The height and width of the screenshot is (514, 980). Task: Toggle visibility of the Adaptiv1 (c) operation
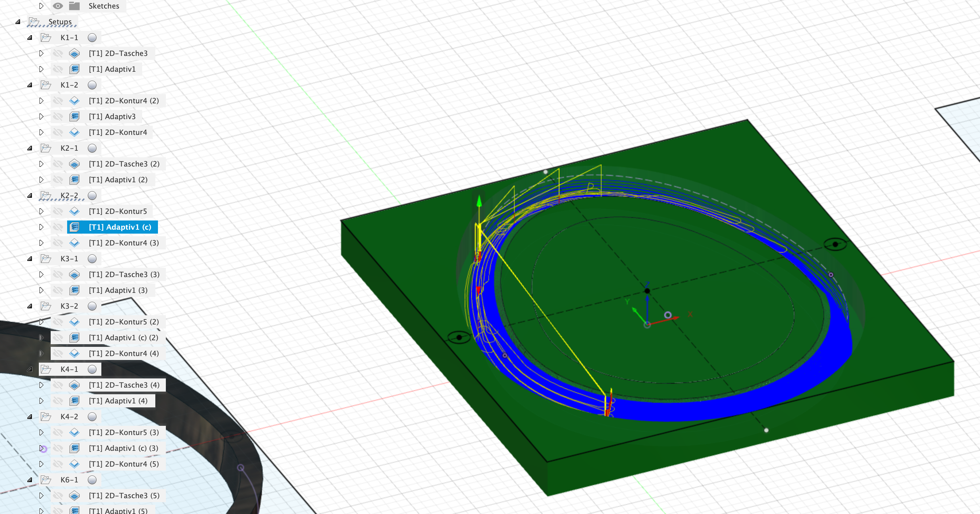click(58, 227)
